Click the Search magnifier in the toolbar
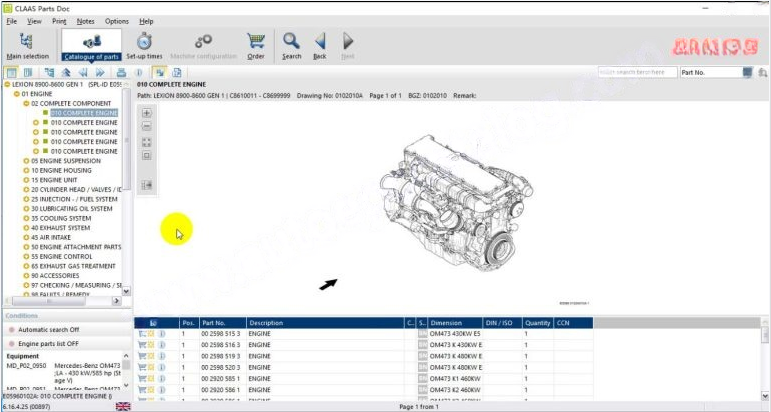 click(291, 45)
